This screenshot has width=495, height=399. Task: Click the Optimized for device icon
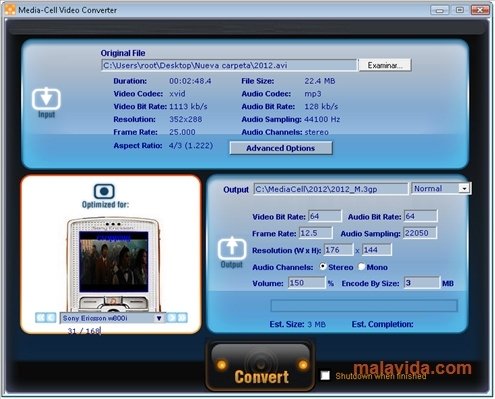(104, 191)
